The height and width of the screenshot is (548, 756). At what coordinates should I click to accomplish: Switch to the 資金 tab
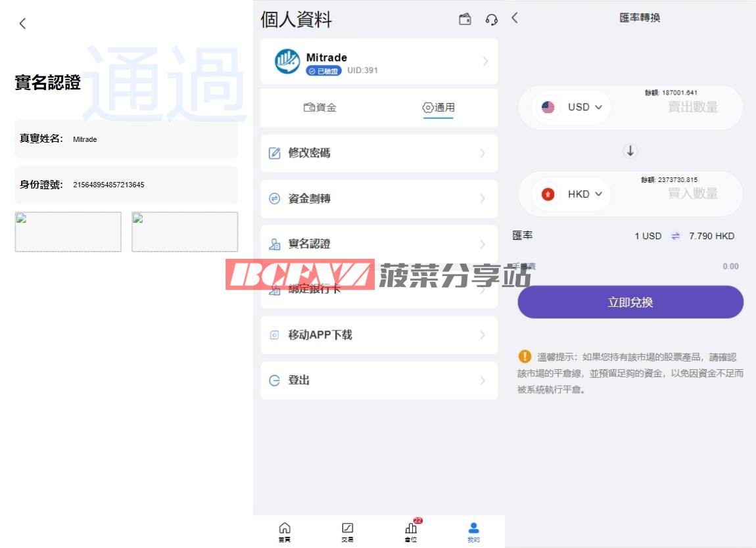click(320, 108)
